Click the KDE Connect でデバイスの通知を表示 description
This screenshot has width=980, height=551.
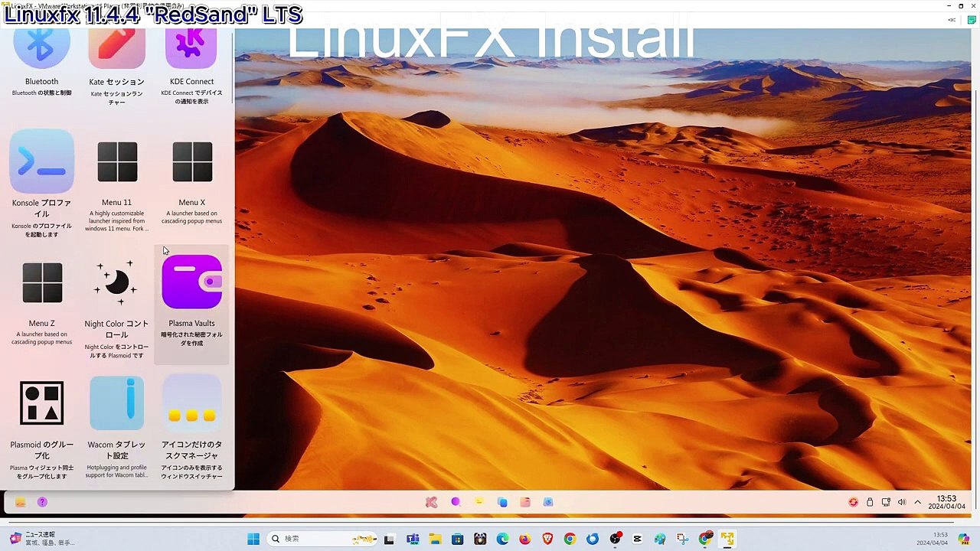click(x=191, y=97)
